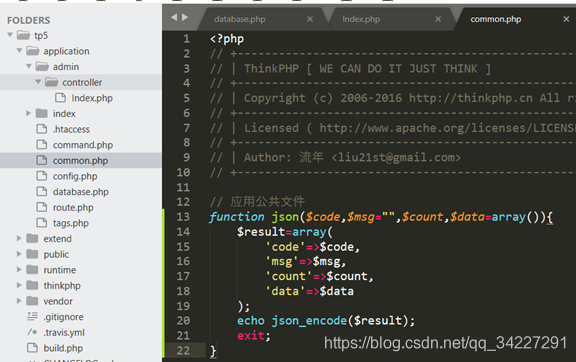Collapse the controller folder arrow
The image size is (576, 362).
click(38, 82)
